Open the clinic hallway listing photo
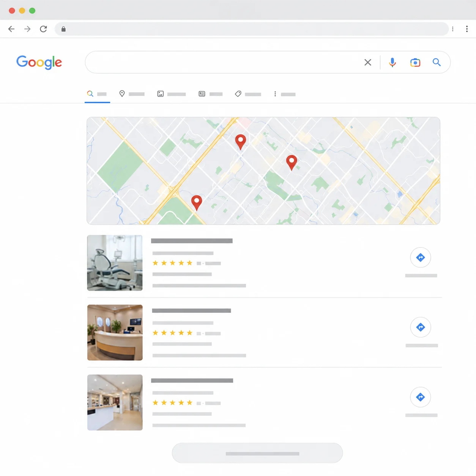The width and height of the screenshot is (476, 476). pos(115,402)
